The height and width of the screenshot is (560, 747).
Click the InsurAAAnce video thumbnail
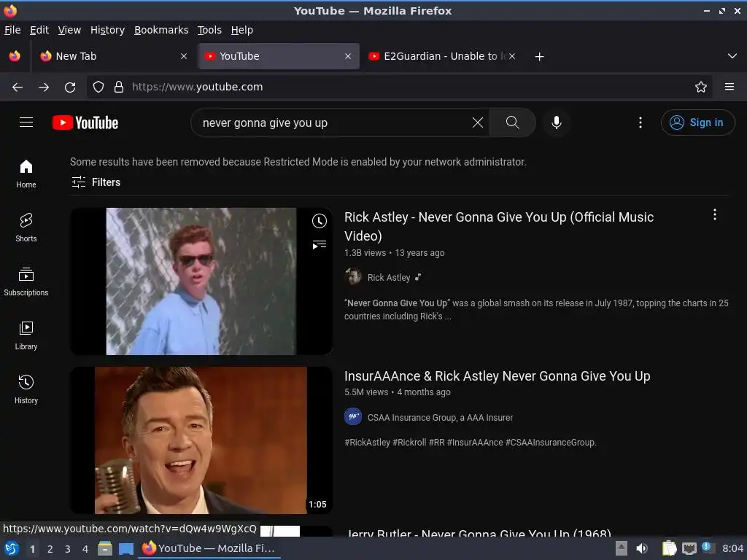201,440
